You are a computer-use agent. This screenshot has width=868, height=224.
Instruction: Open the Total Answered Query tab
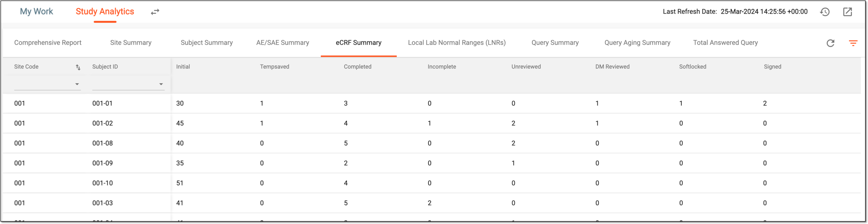point(726,43)
